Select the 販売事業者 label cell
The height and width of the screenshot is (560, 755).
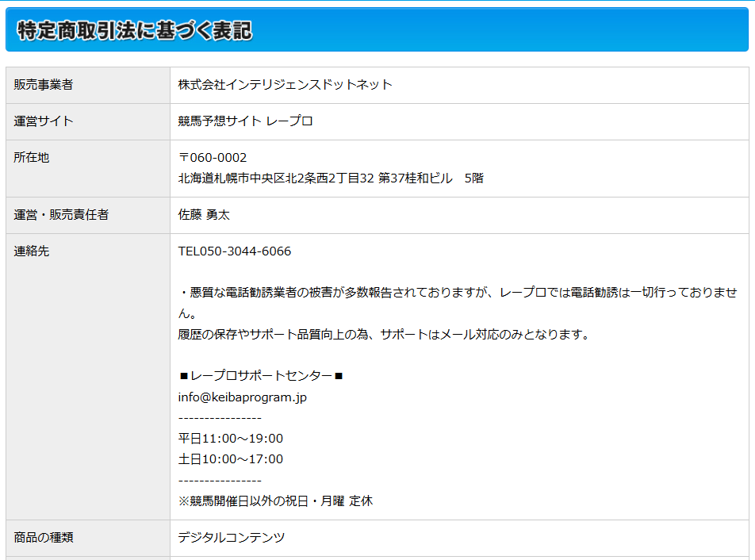(x=88, y=85)
